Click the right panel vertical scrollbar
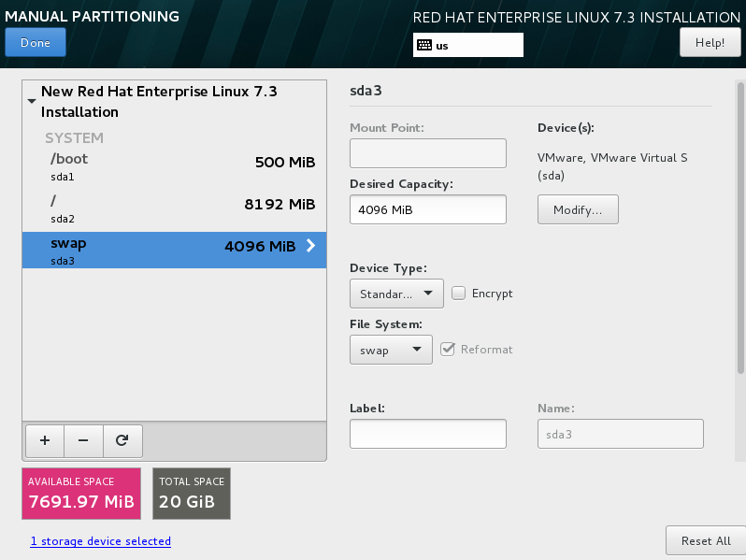This screenshot has width=746, height=560. (740, 228)
